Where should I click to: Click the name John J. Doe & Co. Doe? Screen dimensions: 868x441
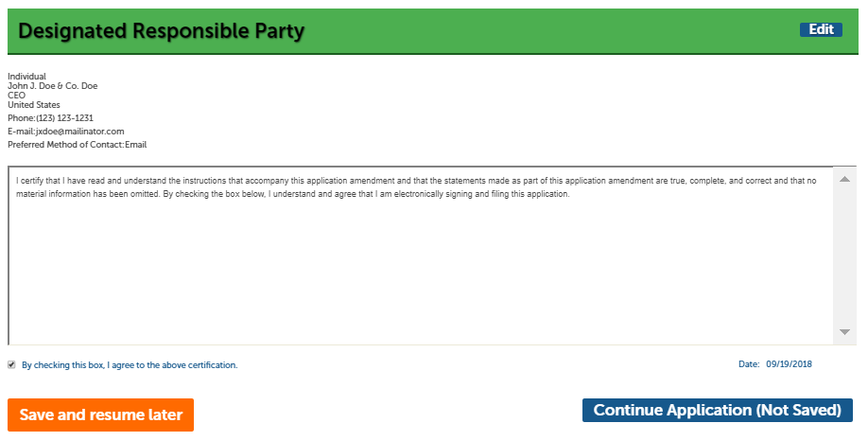pos(52,86)
